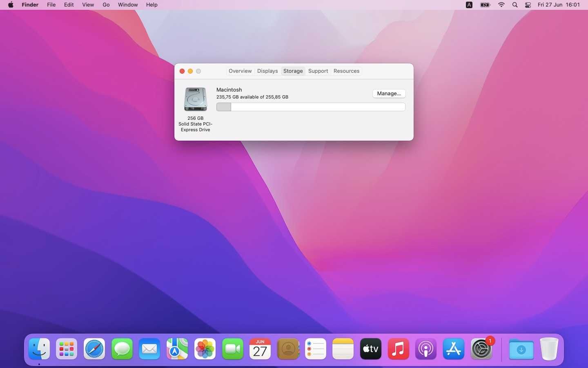Launch Podcasts from the Dock
The width and height of the screenshot is (588, 368).
426,349
